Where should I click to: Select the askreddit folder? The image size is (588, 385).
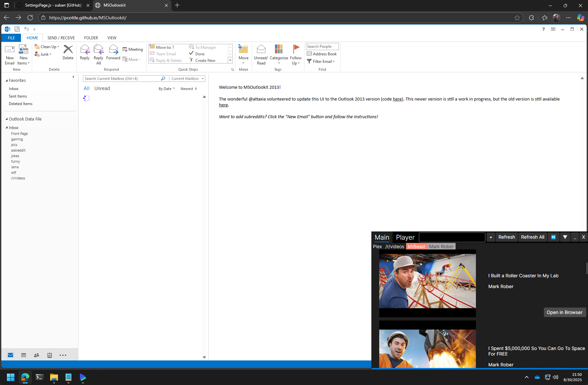(x=18, y=150)
